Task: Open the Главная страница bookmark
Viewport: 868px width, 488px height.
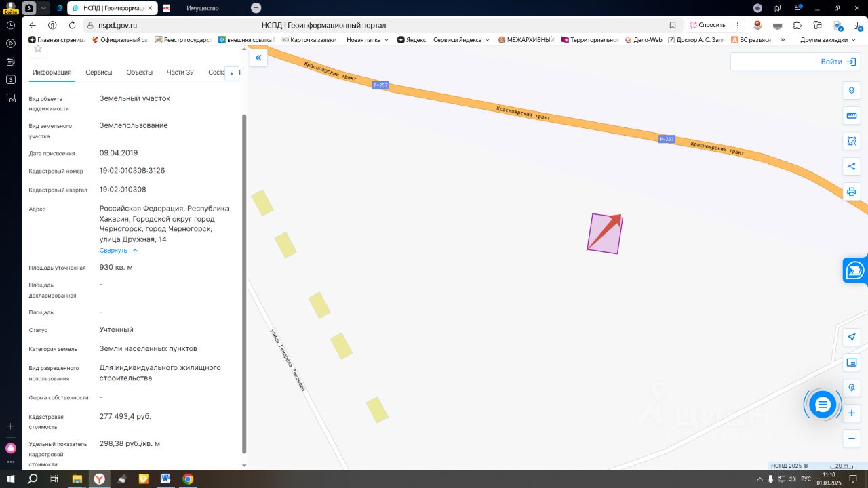Action: 57,40
